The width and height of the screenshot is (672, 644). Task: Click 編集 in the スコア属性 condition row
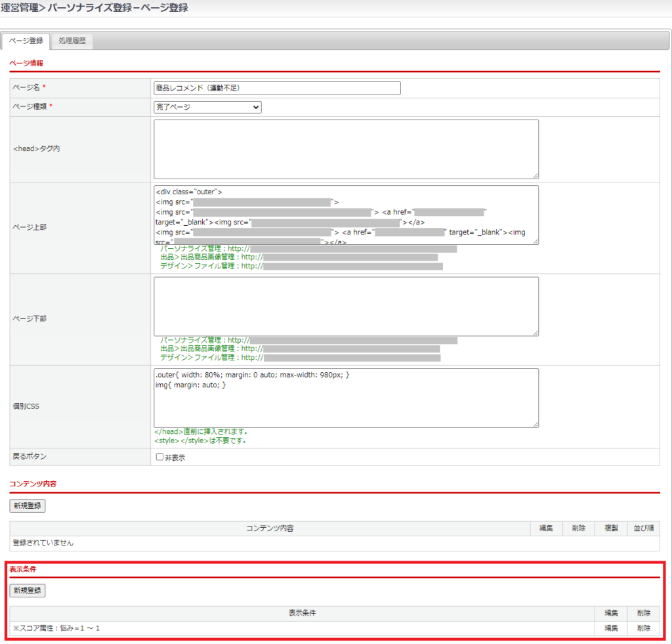(611, 628)
